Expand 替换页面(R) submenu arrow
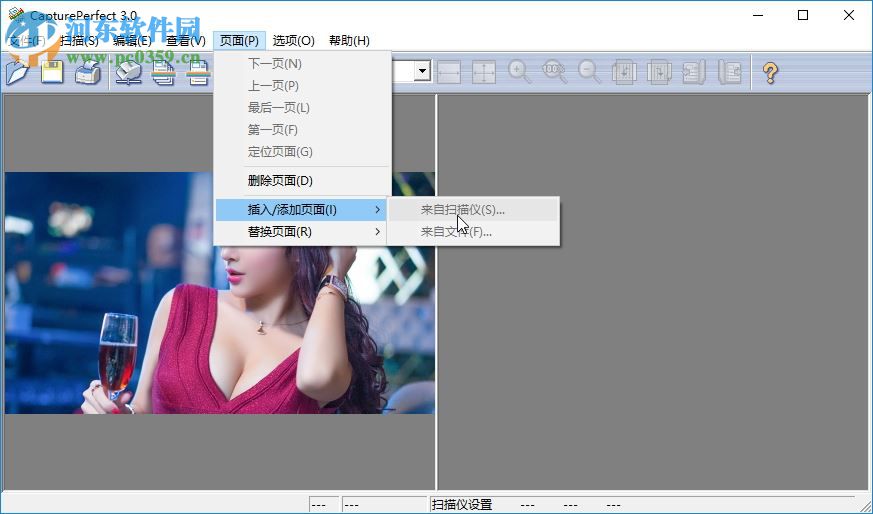This screenshot has width=873, height=514. pyautogui.click(x=377, y=232)
